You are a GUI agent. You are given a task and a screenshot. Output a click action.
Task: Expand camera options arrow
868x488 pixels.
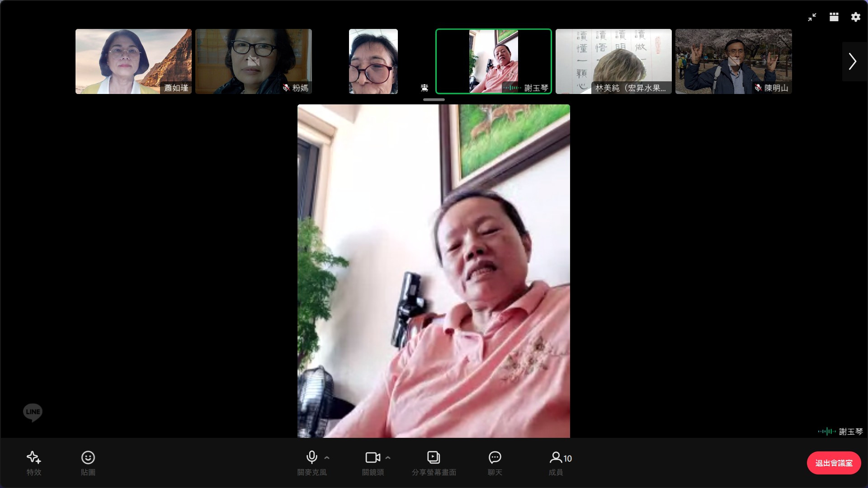click(388, 458)
